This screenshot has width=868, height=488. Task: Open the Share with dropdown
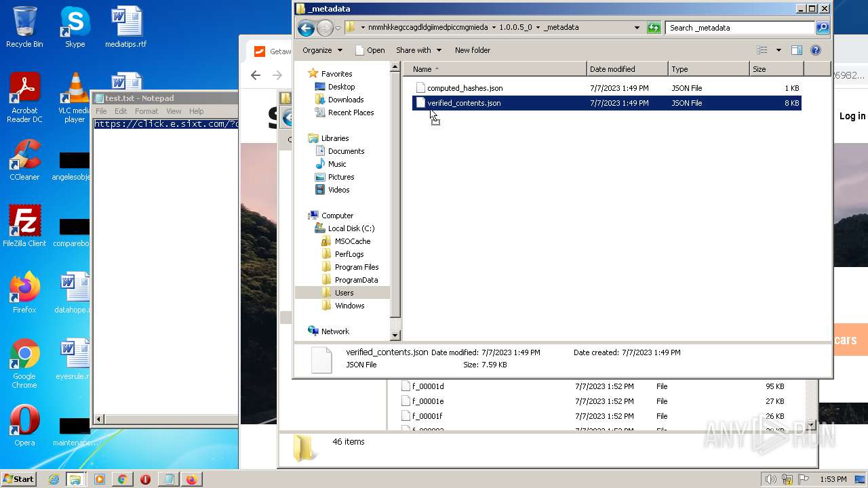pos(418,50)
